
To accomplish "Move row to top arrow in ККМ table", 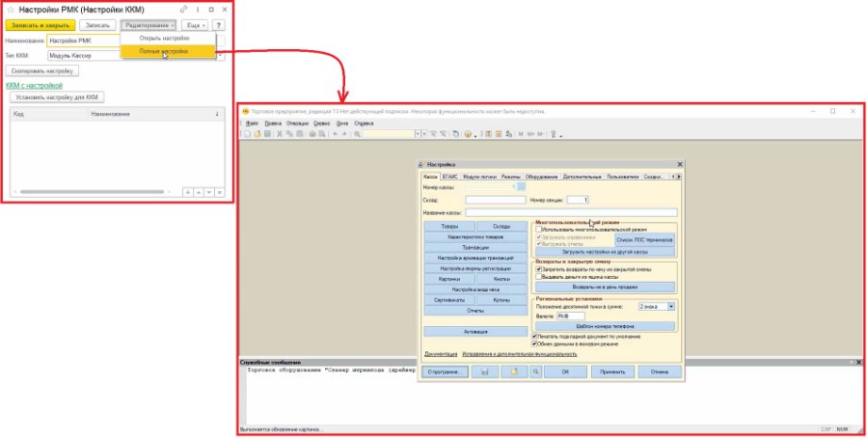I will coord(188,192).
